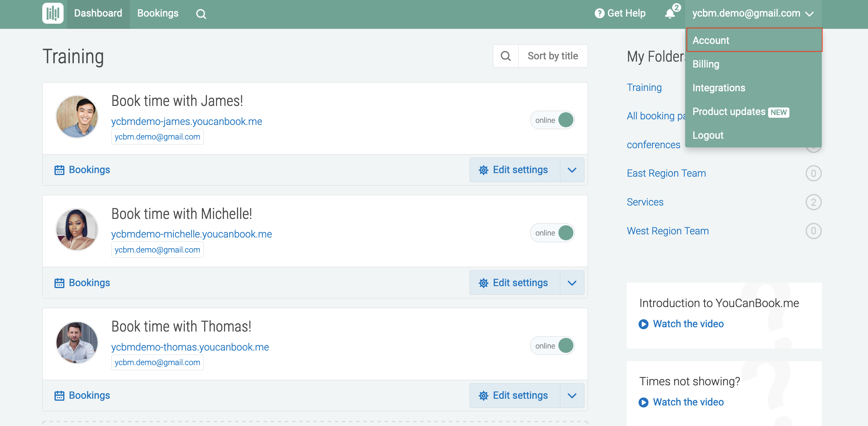Open the West Region Team folder
The height and width of the screenshot is (426, 868).
[x=668, y=231]
